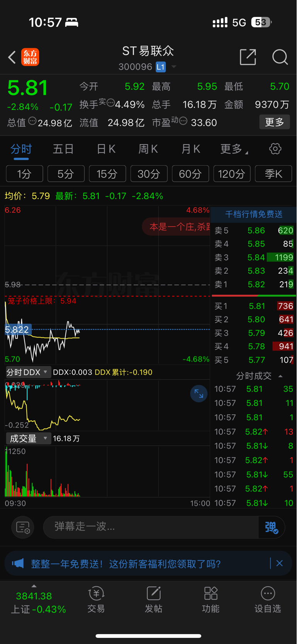Tap the L1 level badge
The image size is (297, 644).
(161, 67)
